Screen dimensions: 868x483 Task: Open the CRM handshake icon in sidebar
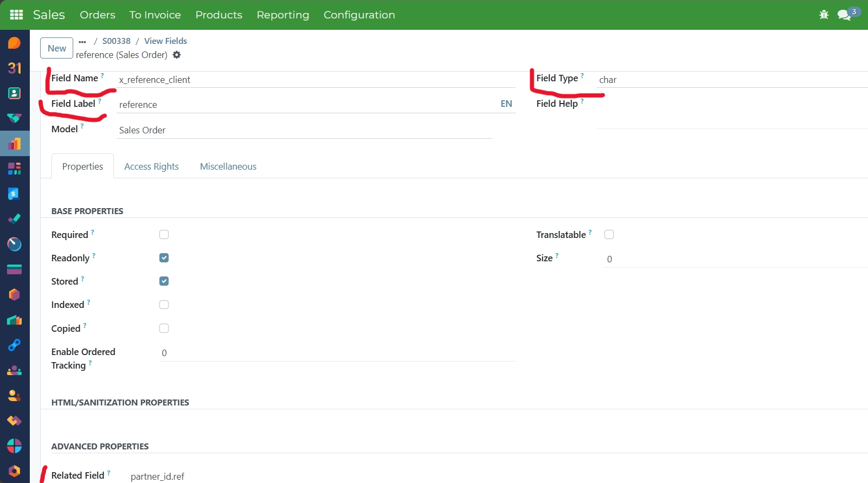tap(15, 118)
